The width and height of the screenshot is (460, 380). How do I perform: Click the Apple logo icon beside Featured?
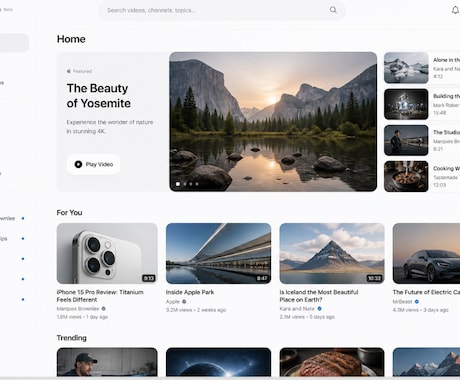click(x=69, y=71)
